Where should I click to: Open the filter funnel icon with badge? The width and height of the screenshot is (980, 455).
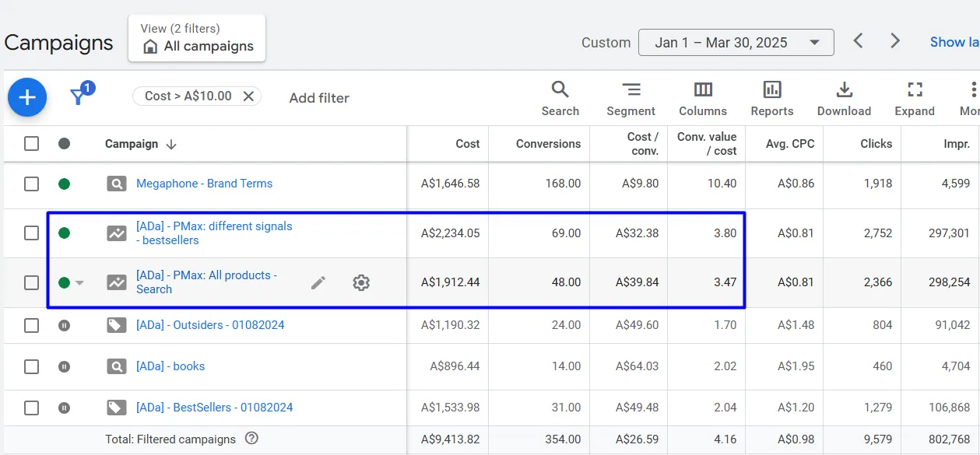point(78,97)
